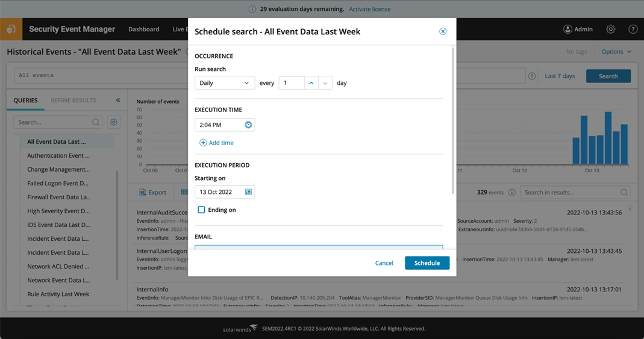Close the Schedule search dialog
Screen dimensions: 644x339
tap(443, 31)
